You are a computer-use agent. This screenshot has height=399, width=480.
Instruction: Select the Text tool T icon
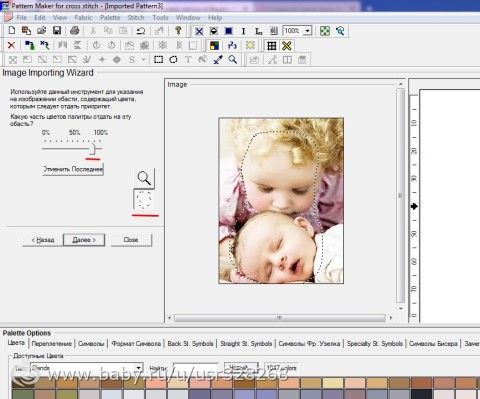point(188,60)
